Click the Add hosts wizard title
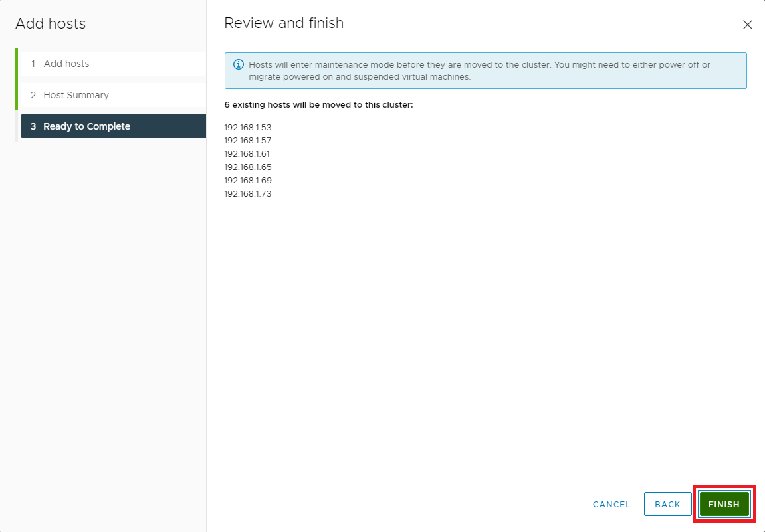This screenshot has height=532, width=765. tap(51, 24)
